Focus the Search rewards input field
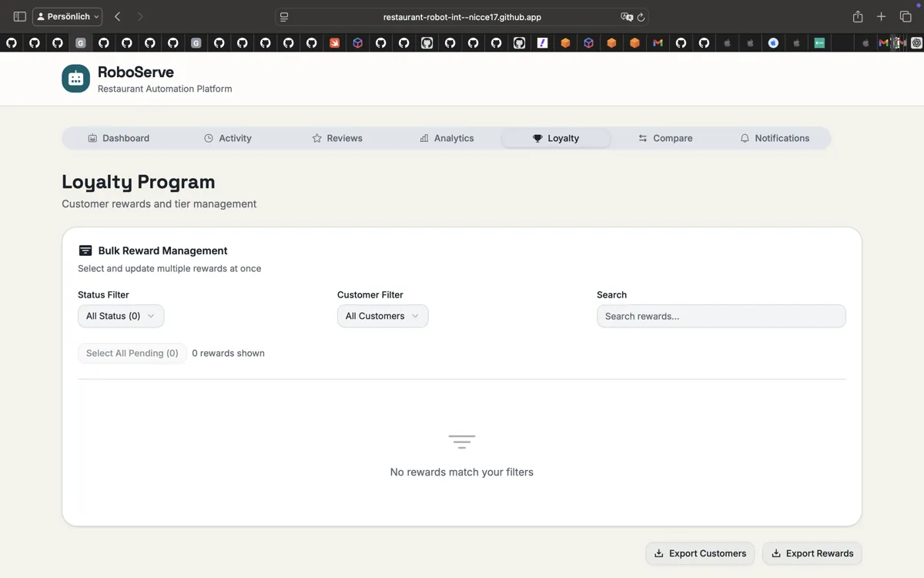 pyautogui.click(x=721, y=316)
